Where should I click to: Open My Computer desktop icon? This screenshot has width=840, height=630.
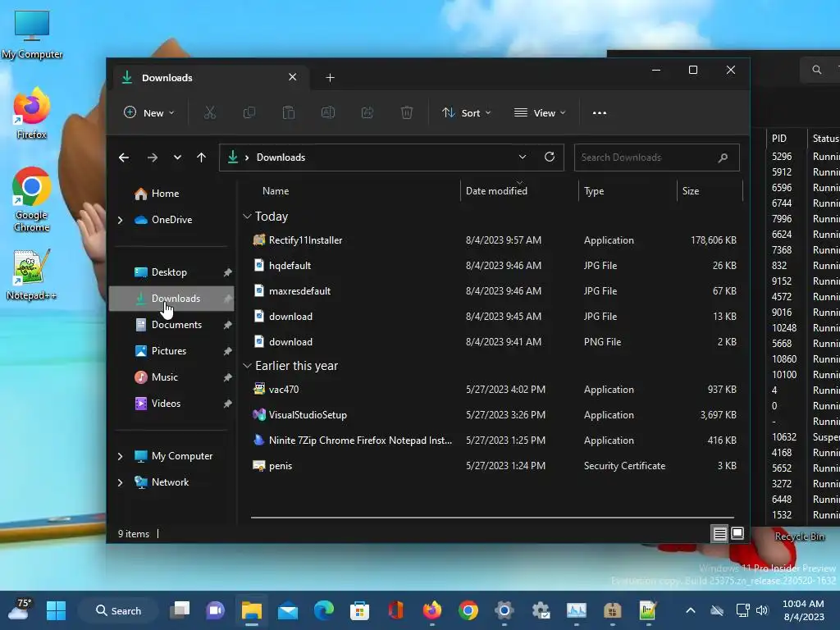32,34
